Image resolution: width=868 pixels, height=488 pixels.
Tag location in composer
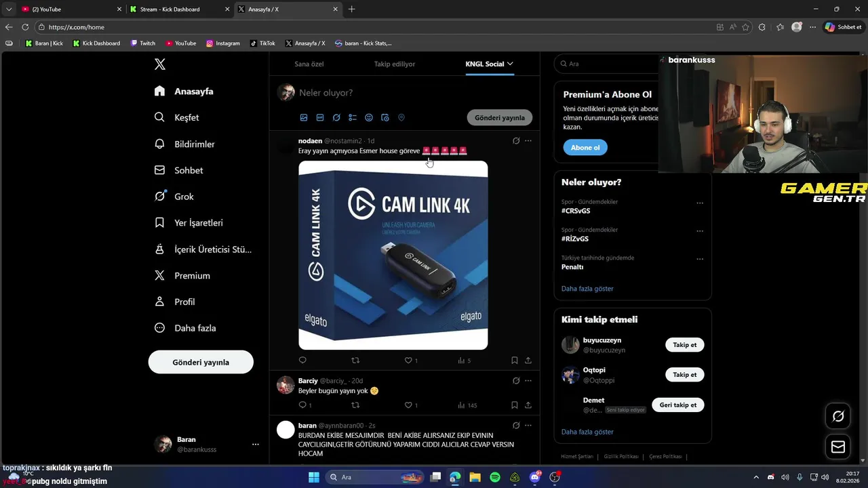point(401,117)
